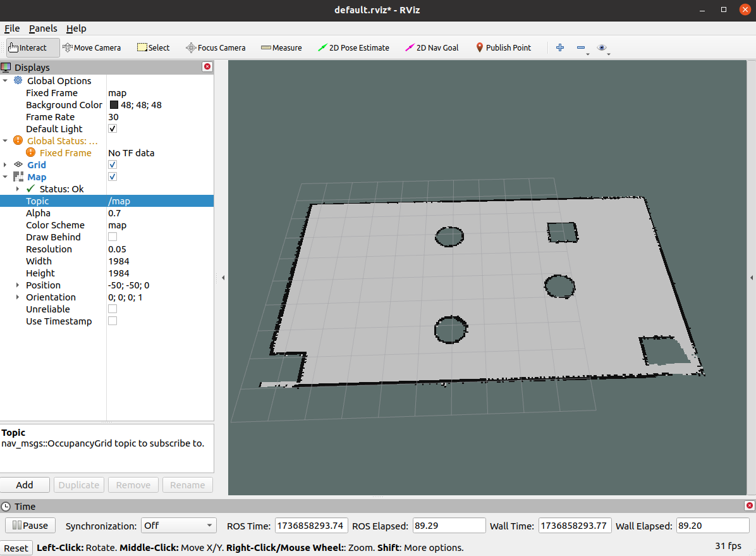
Task: Select the 2D Nav Goal tool
Action: (x=432, y=48)
